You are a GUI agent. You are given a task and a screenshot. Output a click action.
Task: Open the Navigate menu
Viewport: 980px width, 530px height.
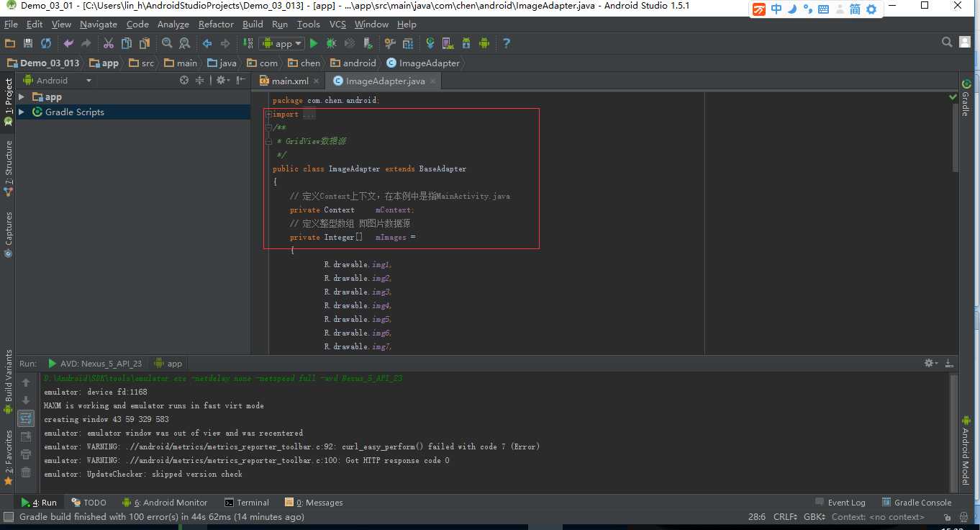coord(99,24)
